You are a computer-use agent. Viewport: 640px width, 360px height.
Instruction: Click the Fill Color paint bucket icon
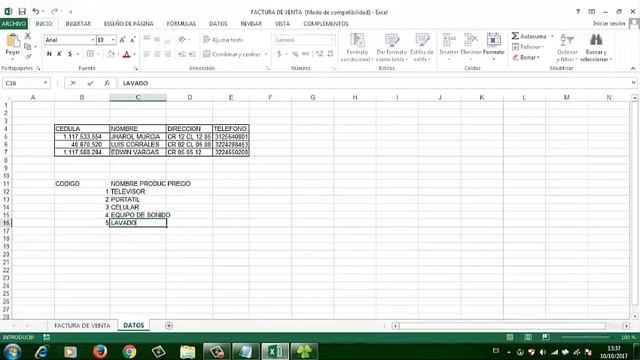click(x=111, y=54)
